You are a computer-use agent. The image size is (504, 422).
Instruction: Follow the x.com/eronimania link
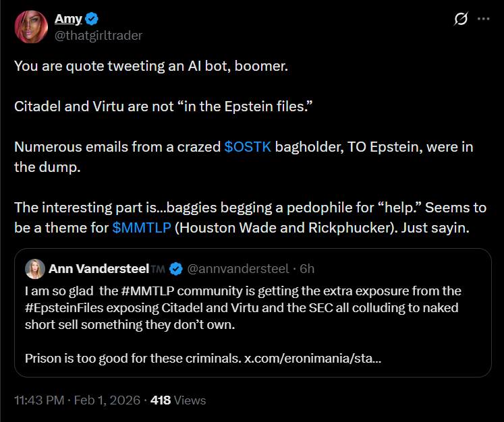pyautogui.click(x=312, y=358)
